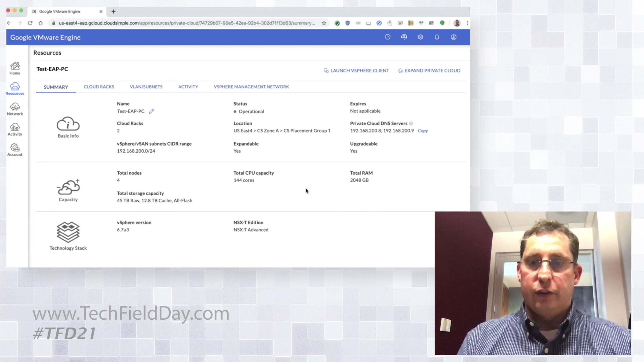This screenshot has width=644, height=362.
Task: Copy the Private Cloud DNS servers
Action: 423,131
